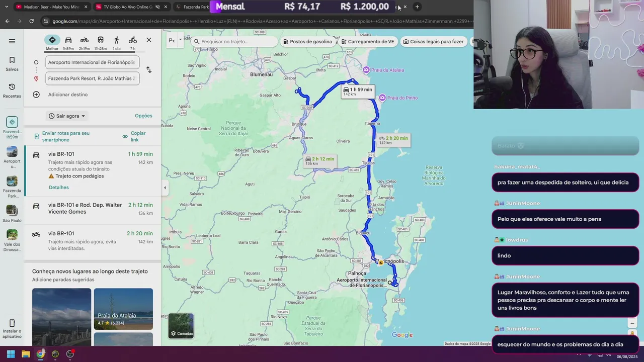Open the Sair agora departure dropdown
This screenshot has height=362, width=644.
click(67, 116)
